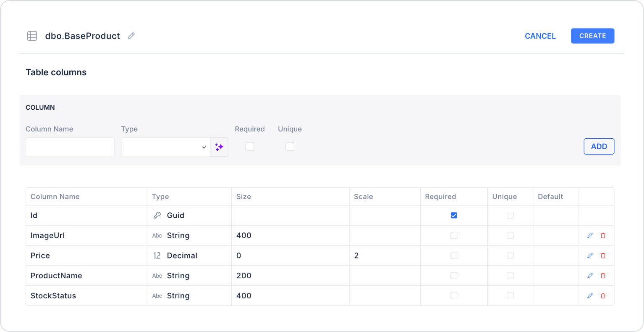Enable Unique for Price row
The height and width of the screenshot is (332, 644).
coord(510,256)
